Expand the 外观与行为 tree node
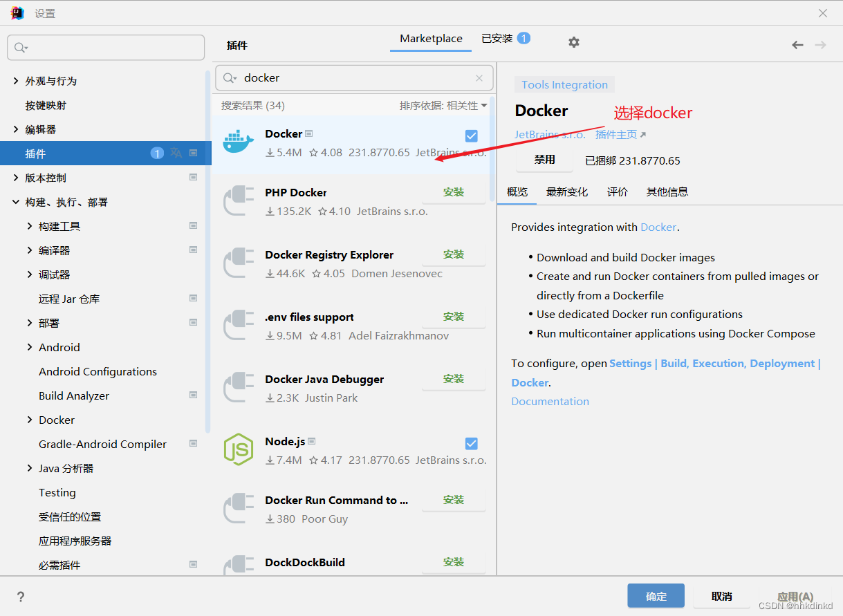843x616 pixels. (x=16, y=81)
